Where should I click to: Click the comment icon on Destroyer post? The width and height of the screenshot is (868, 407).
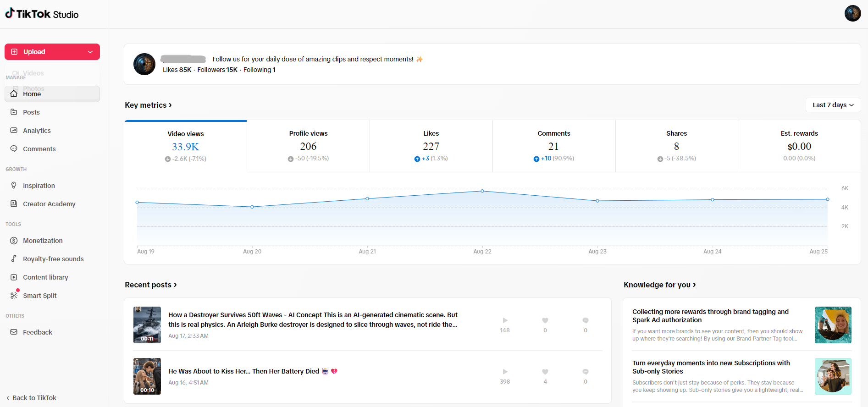(x=586, y=320)
